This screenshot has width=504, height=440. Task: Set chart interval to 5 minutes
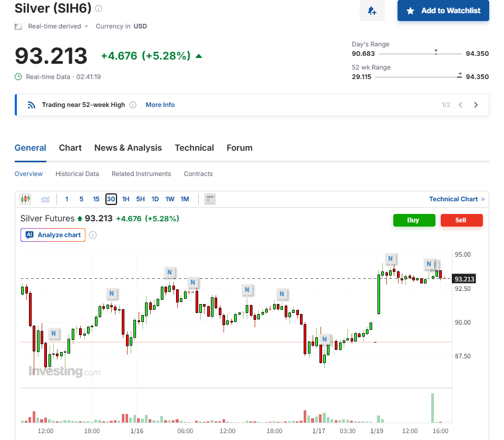(x=81, y=199)
